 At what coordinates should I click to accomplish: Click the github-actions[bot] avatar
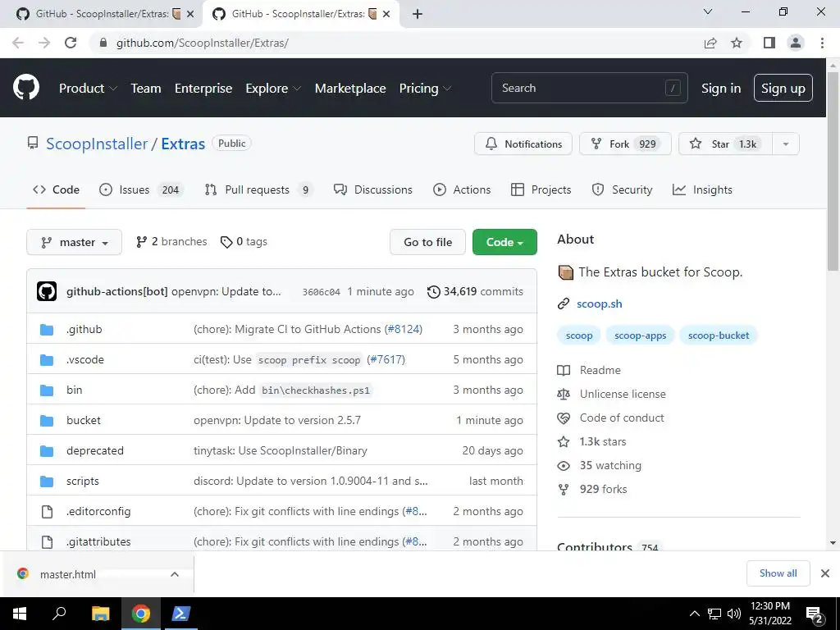pos(47,291)
